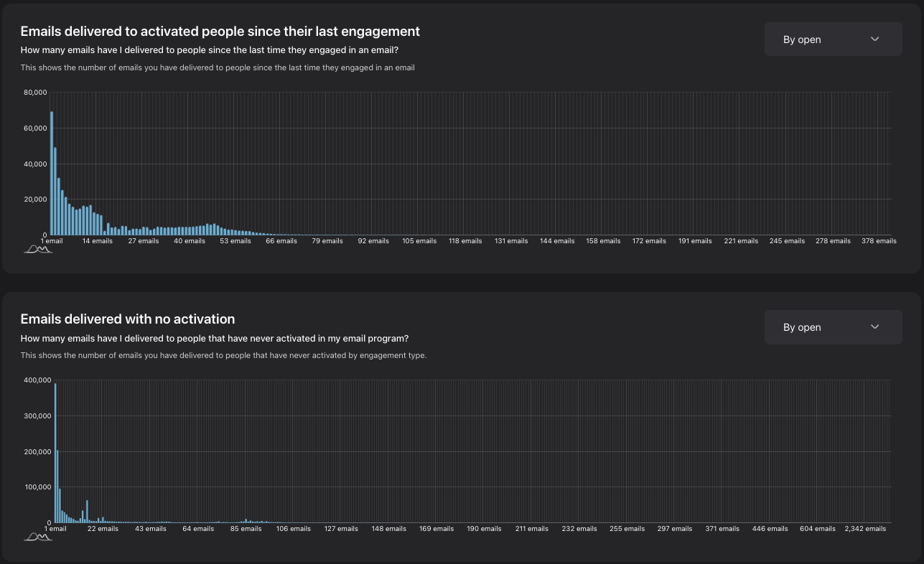This screenshot has width=924, height=564.
Task: Click the '22 emails' axis label in bottom chart
Action: [x=103, y=529]
